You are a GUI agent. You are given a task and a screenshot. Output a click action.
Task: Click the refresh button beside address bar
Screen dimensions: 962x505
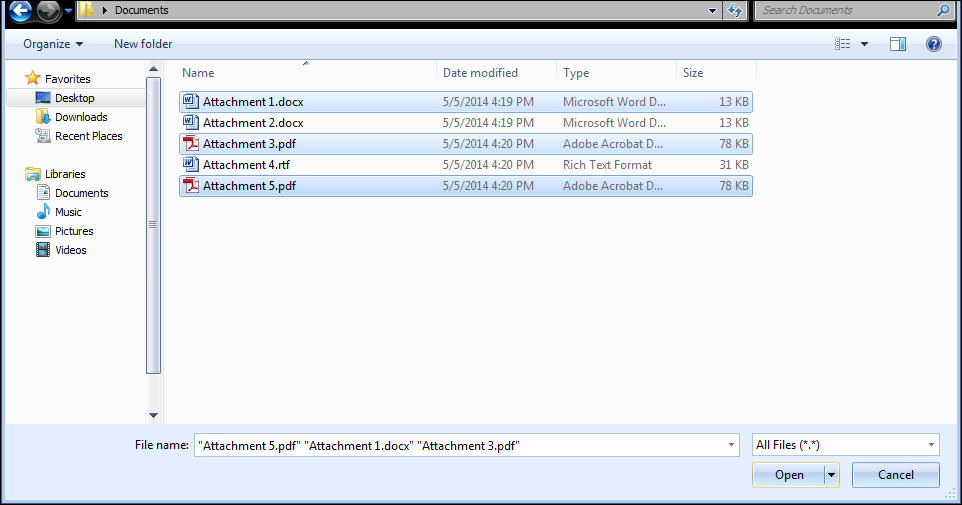point(736,11)
